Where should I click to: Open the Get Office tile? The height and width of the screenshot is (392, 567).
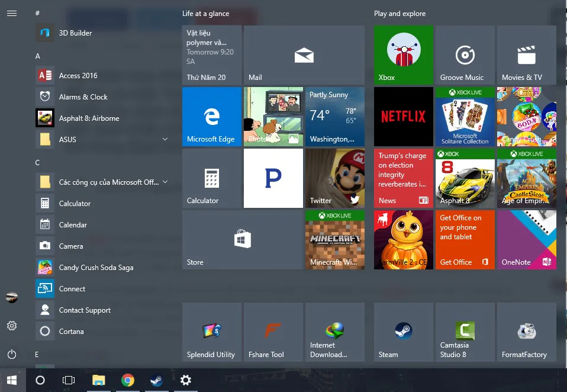pos(465,240)
